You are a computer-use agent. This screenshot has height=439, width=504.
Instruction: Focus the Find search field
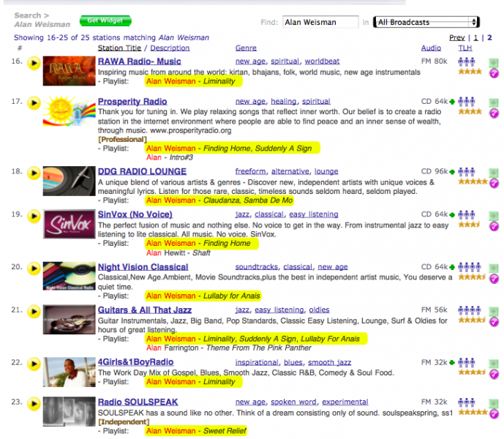(x=320, y=22)
